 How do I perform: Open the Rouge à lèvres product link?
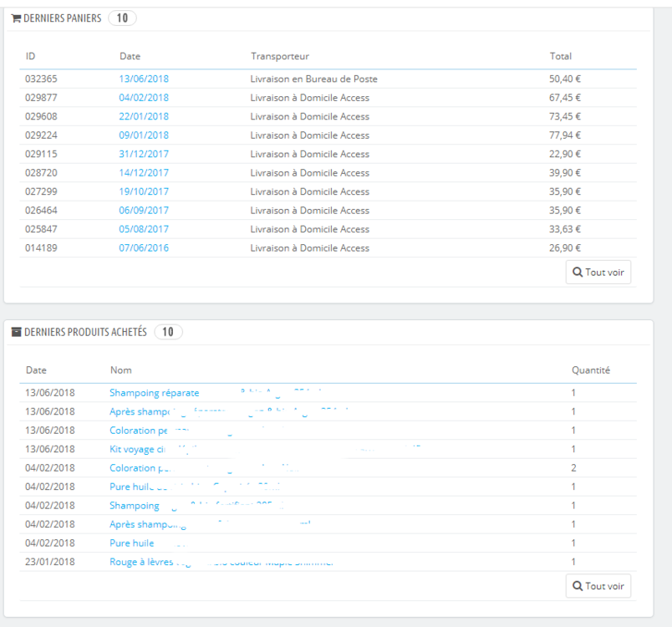coord(141,562)
